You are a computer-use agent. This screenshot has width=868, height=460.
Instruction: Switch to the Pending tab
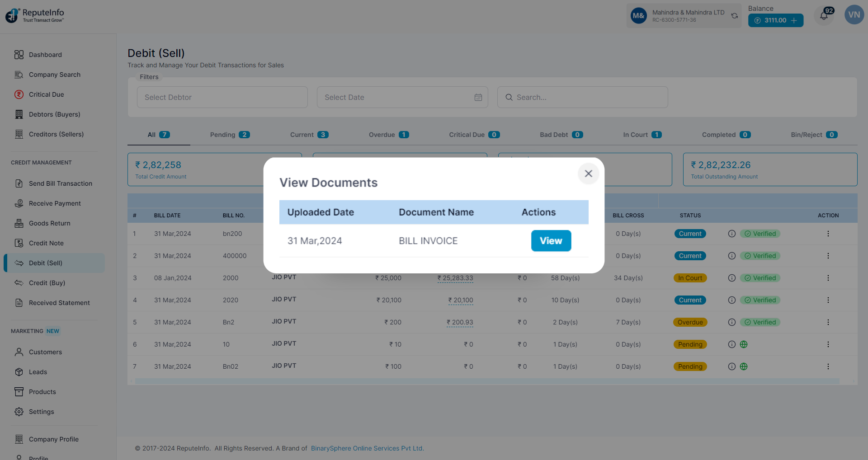point(230,135)
